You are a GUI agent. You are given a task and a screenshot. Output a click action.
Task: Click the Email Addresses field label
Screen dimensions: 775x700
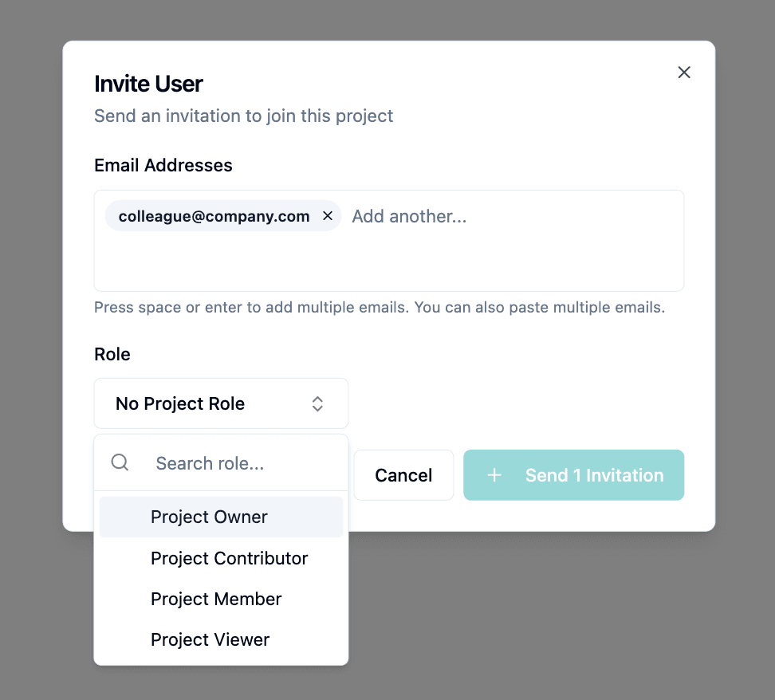click(x=163, y=165)
